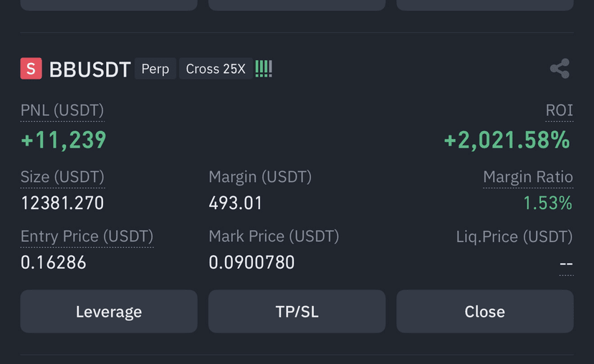Screen dimensions: 594x364
Task: Select the +11,239 PNL value
Action: click(64, 140)
